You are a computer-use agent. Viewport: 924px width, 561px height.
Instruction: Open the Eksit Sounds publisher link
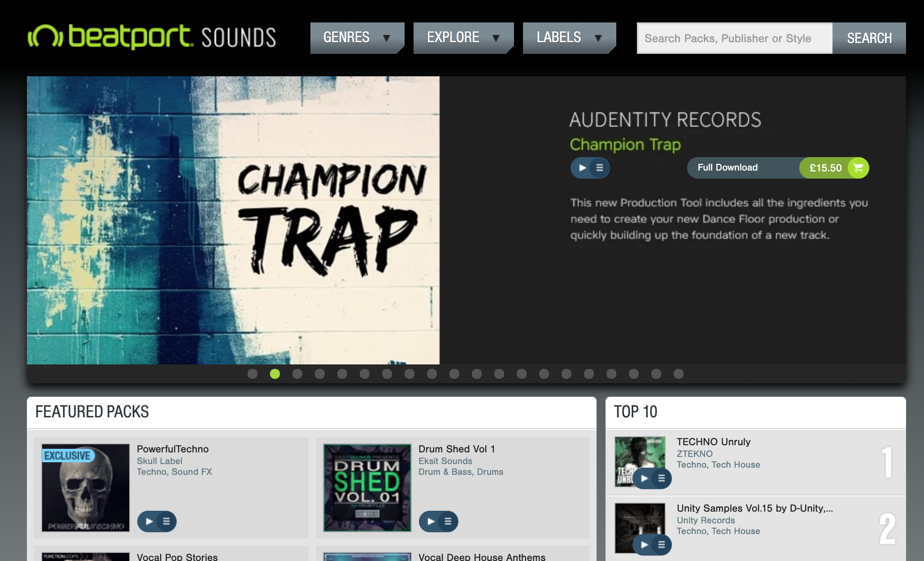pyautogui.click(x=445, y=461)
